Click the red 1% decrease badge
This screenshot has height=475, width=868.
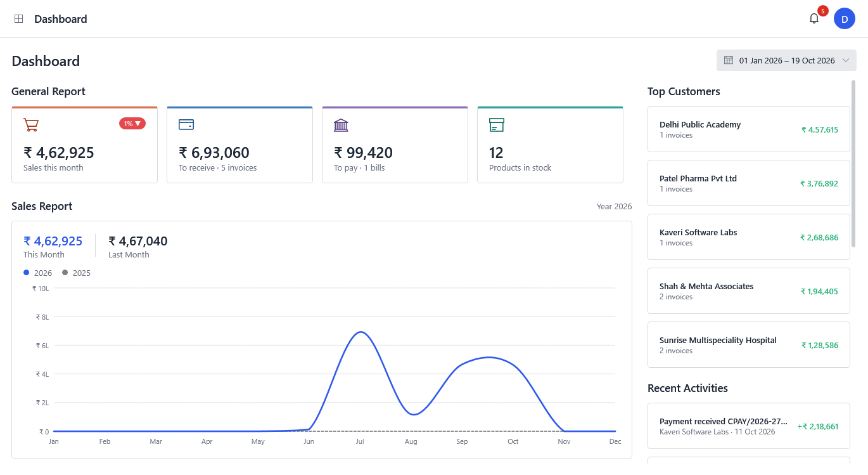coord(132,124)
